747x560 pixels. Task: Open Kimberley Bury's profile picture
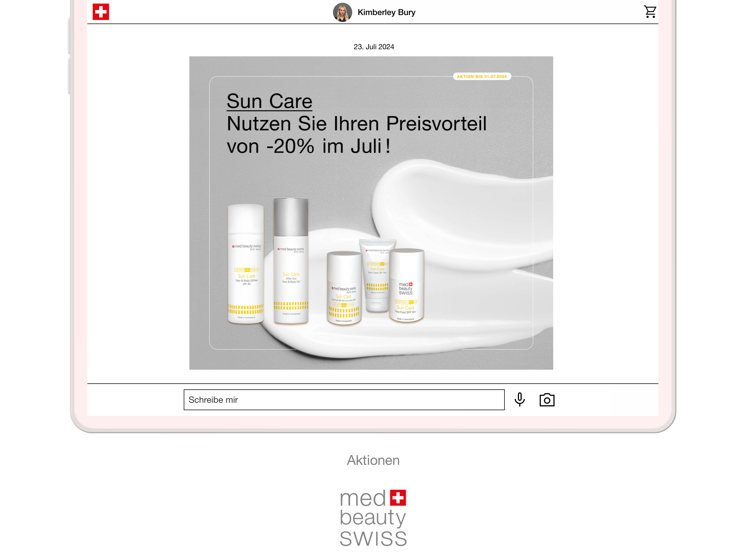(x=342, y=12)
